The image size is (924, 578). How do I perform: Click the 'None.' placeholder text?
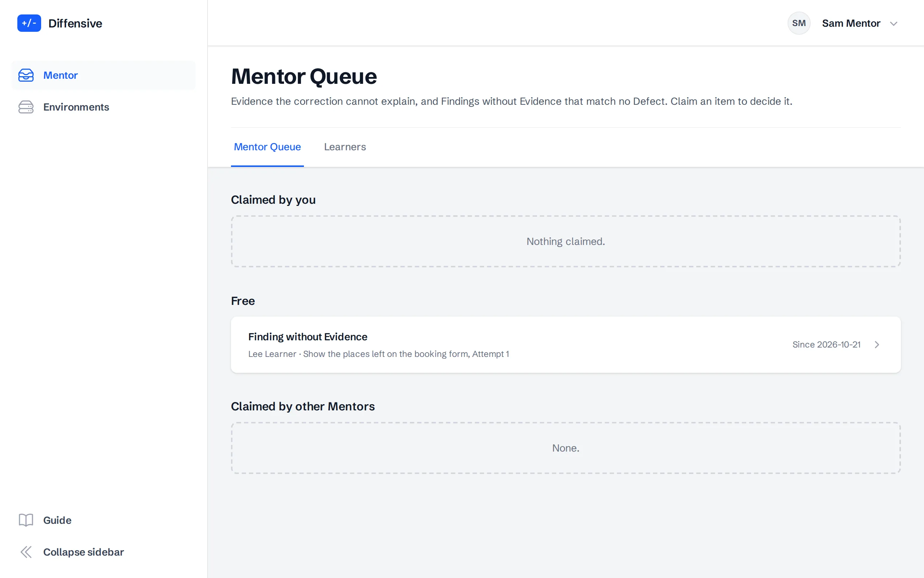tap(566, 448)
